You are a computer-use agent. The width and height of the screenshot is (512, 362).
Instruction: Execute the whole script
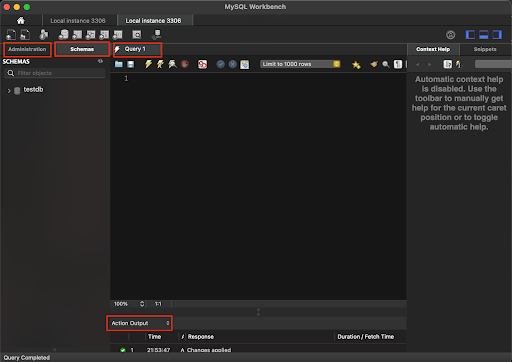[148, 64]
